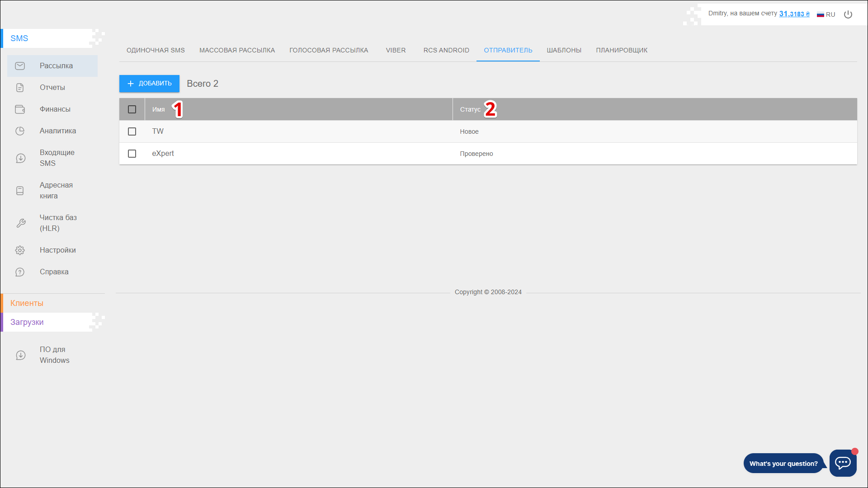Tick the select-all checkbox in the table header

click(x=132, y=109)
